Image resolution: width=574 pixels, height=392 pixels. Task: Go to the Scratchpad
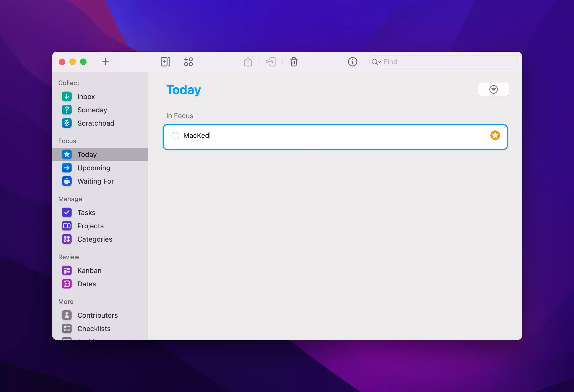[x=96, y=123]
